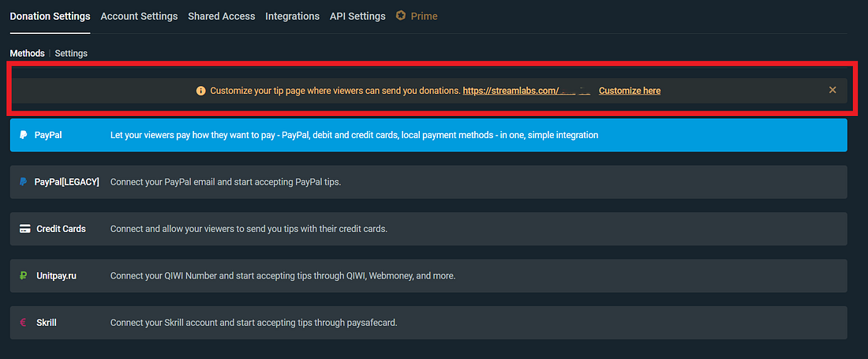Expand the PayPal[LEGACY] payment method row
868x359 pixels.
point(428,182)
